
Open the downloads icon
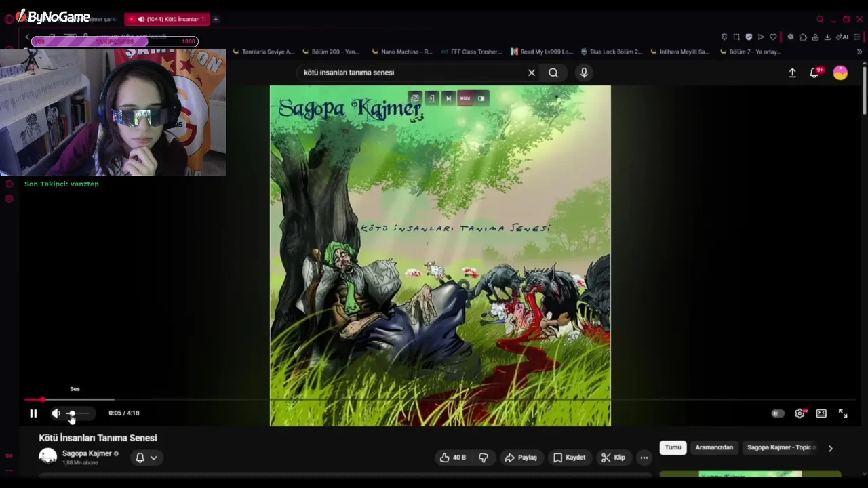click(827, 37)
